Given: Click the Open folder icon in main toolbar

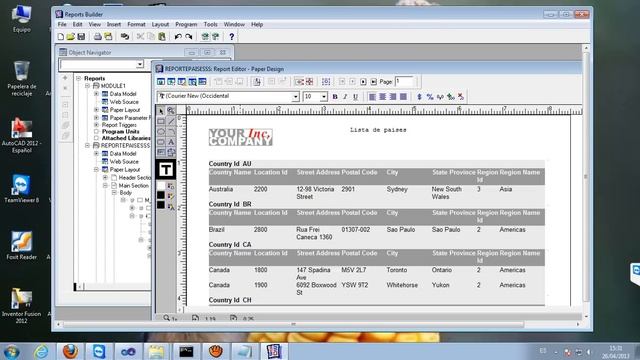Looking at the screenshot, I should (71, 37).
